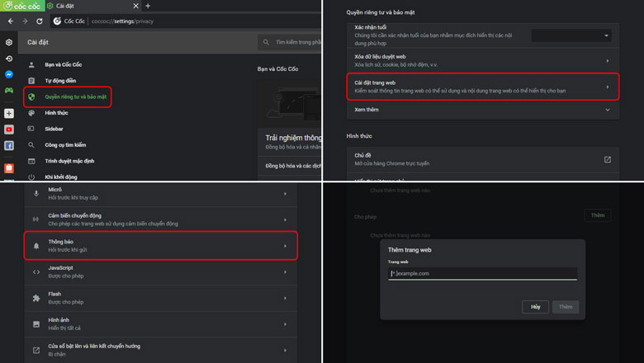Open the Xác nhận tuổi dropdown
The width and height of the screenshot is (644, 363).
coord(571,35)
